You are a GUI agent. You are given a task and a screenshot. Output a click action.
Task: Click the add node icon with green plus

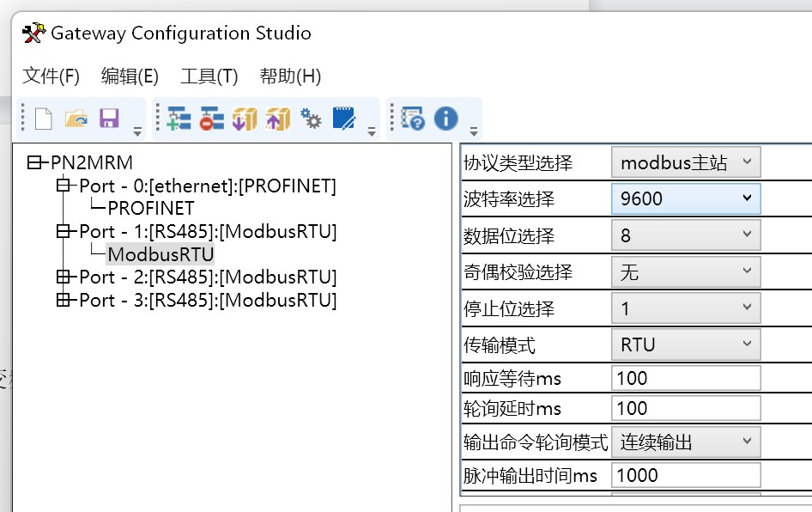pos(179,119)
